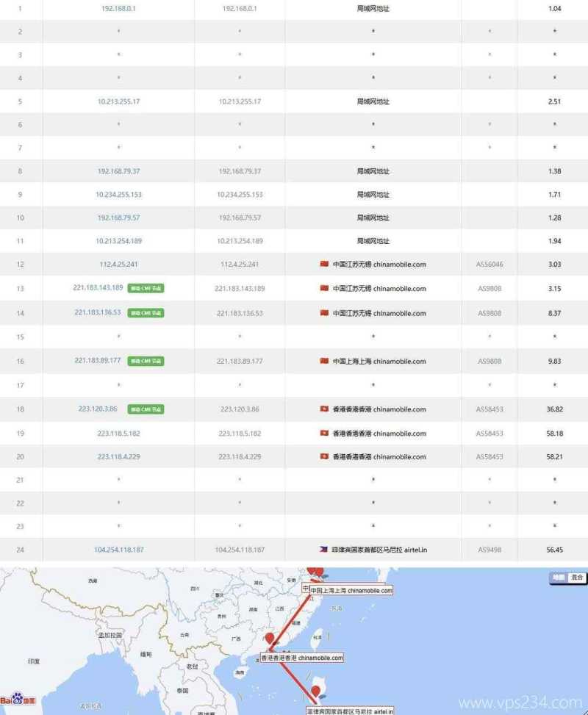Image resolution: width=588 pixels, height=715 pixels.
Task: Click the green CMI badge beside 221.183.89.177
Action: [x=146, y=362]
